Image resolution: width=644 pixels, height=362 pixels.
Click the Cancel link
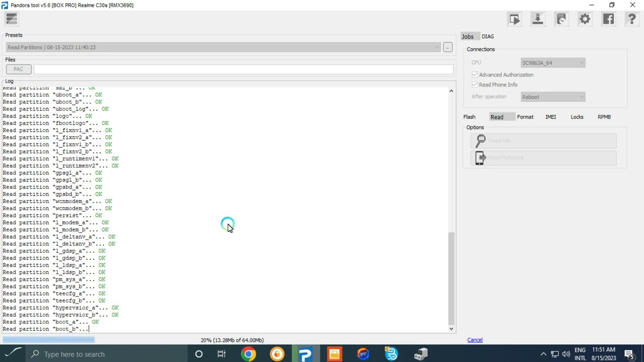pyautogui.click(x=475, y=340)
